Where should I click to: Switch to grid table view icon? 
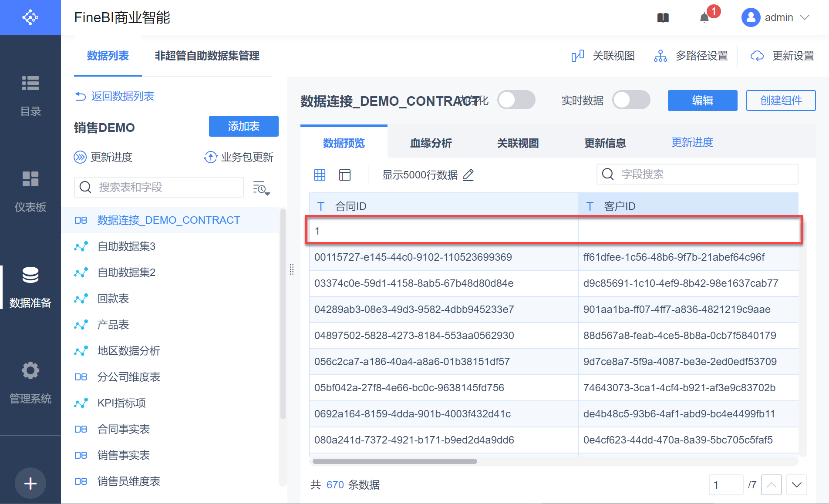click(320, 175)
